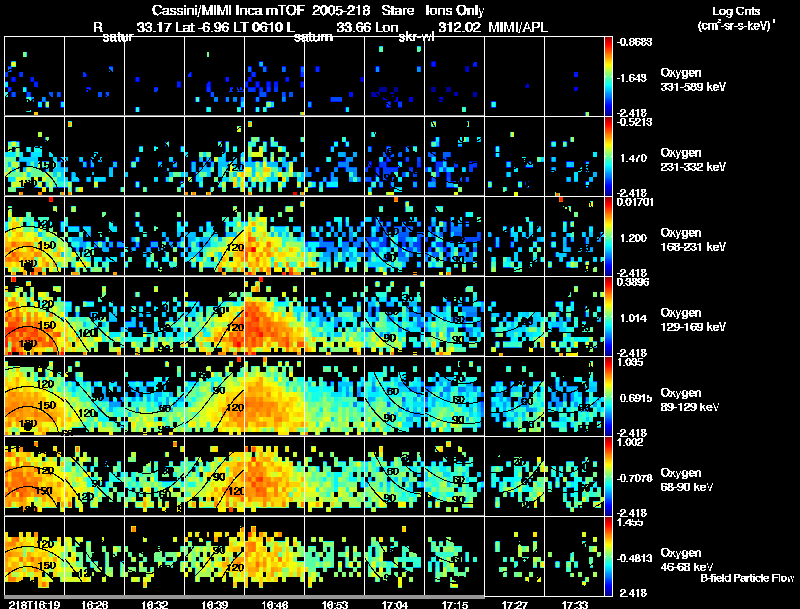Screen dimensions: 800x609
Task: Click the '16:39' time label
Action: 215,604
